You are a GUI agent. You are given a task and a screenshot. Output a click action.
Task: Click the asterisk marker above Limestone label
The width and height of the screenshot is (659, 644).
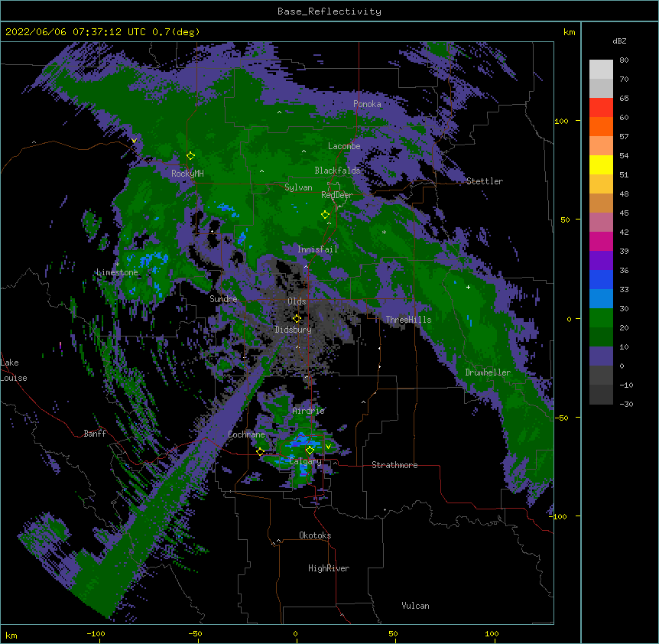[x=117, y=265]
